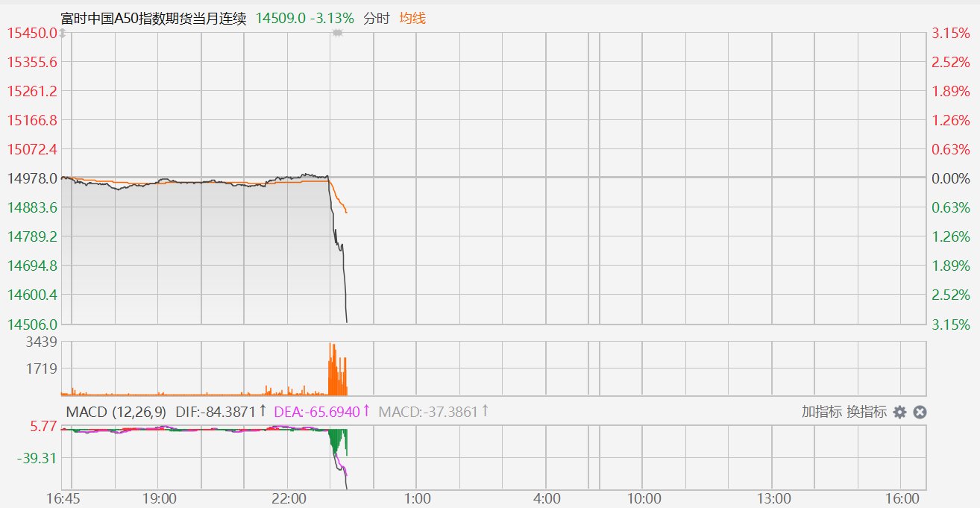
Task: Click the 14509.0 current price value
Action: 280,18
